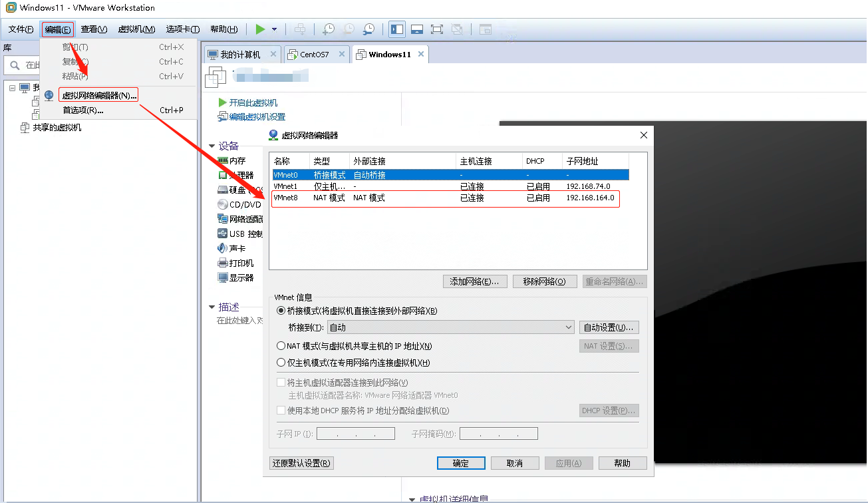Viewport: 868px width, 503px height.
Task: Click the green power-on play toolbar icon
Action: pyautogui.click(x=260, y=29)
